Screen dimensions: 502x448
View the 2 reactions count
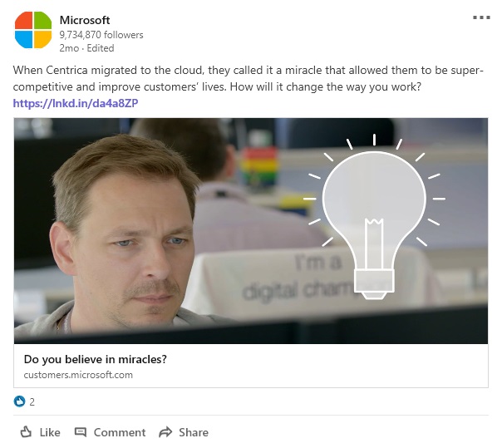click(x=32, y=402)
